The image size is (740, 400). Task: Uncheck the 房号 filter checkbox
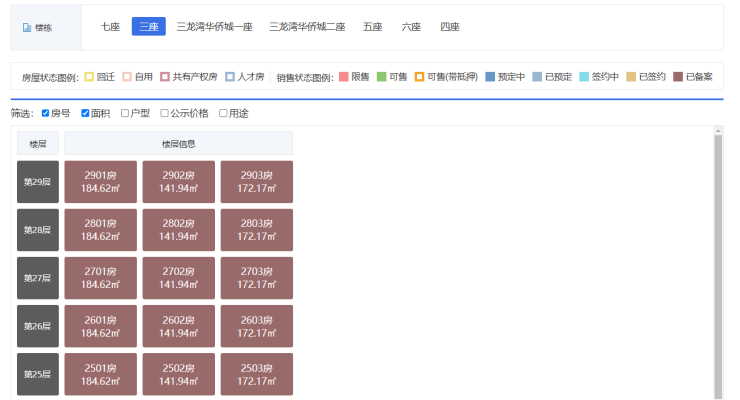pyautogui.click(x=46, y=113)
